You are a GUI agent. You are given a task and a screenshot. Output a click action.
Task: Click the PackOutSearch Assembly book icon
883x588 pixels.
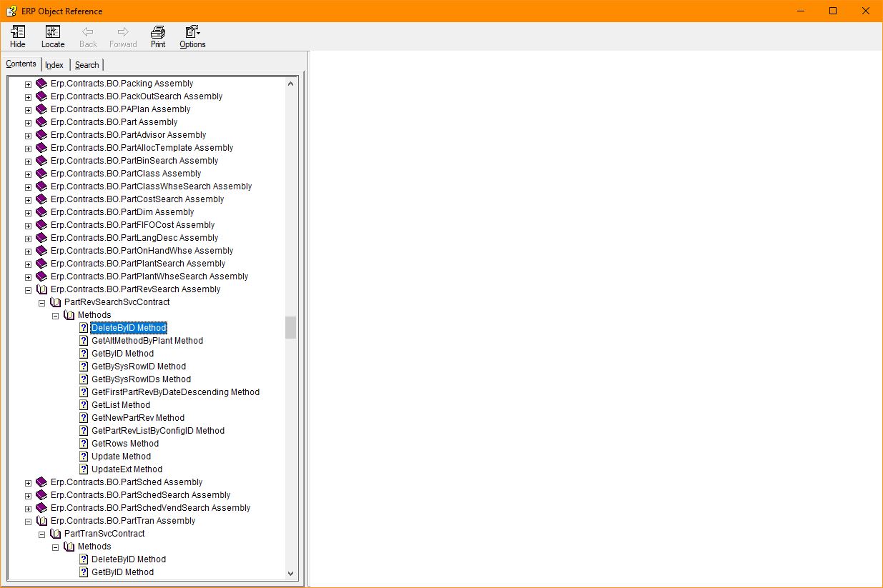(x=41, y=96)
